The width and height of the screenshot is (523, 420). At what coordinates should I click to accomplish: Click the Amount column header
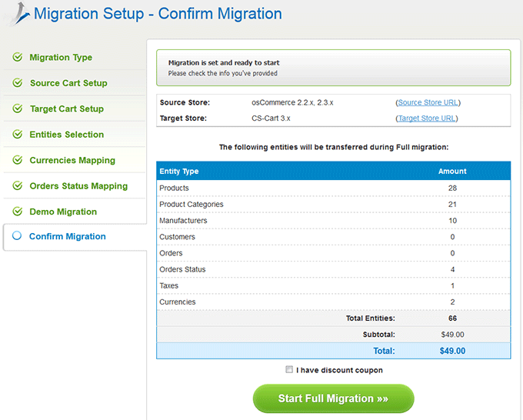(x=452, y=171)
